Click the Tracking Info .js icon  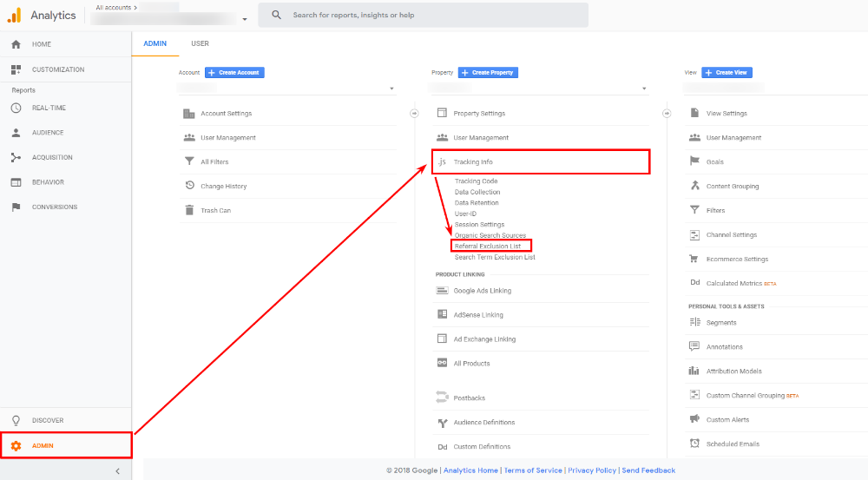tap(442, 162)
